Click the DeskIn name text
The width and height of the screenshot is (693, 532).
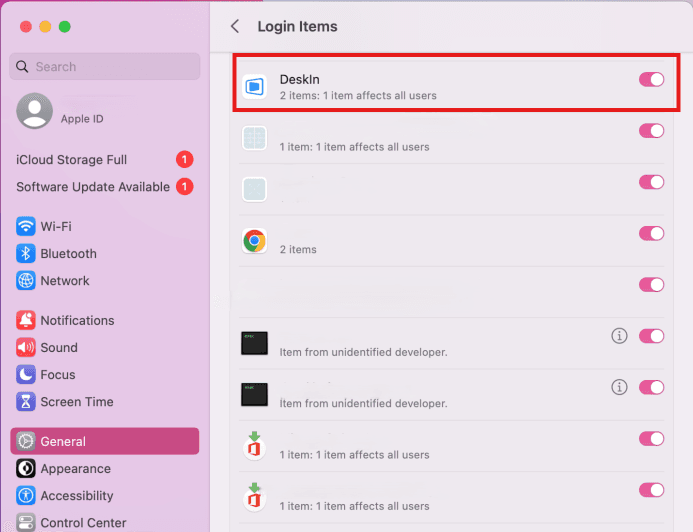(x=300, y=80)
